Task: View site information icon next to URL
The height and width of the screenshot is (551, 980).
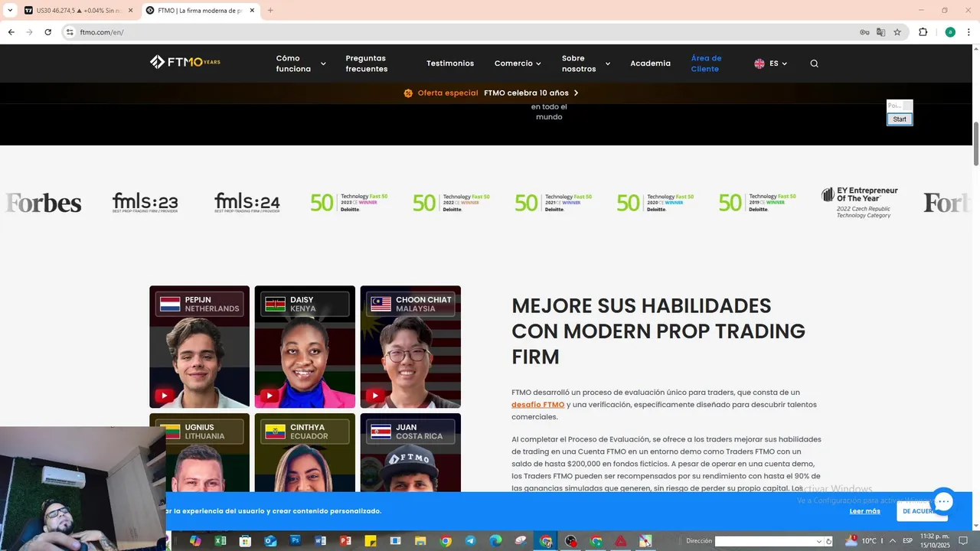Action: 70,32
